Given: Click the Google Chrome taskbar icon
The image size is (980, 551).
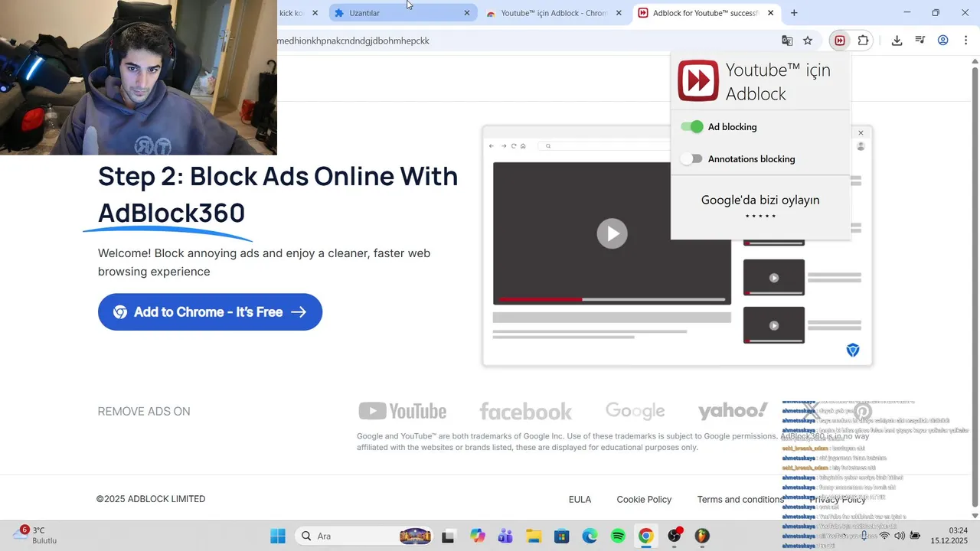Looking at the screenshot, I should click(646, 536).
